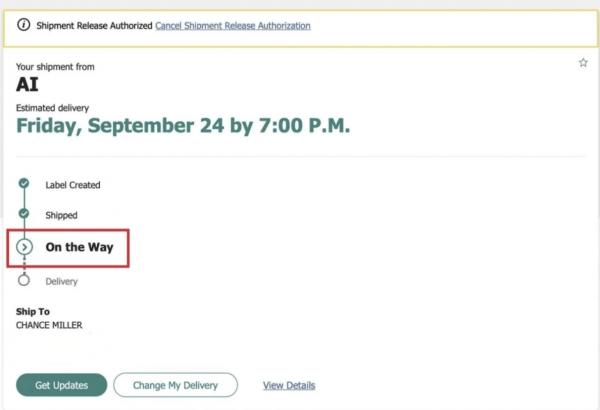Click the Delivery step label
The height and width of the screenshot is (410, 600).
[x=62, y=281]
